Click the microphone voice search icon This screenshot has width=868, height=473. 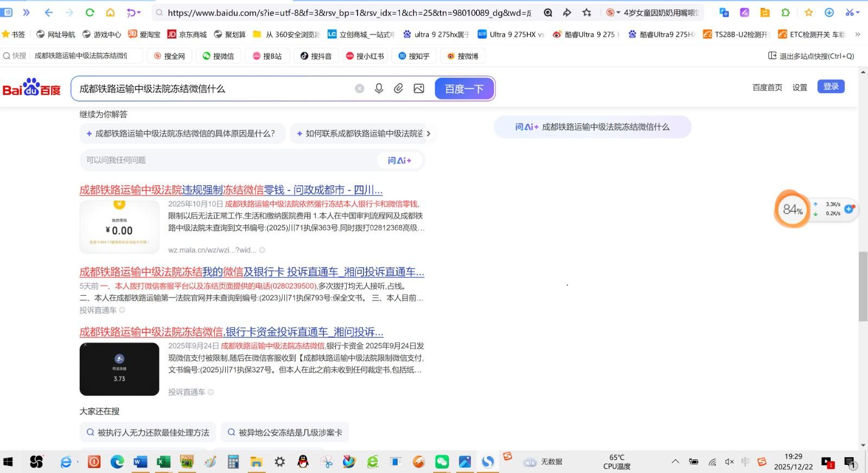pyautogui.click(x=379, y=88)
